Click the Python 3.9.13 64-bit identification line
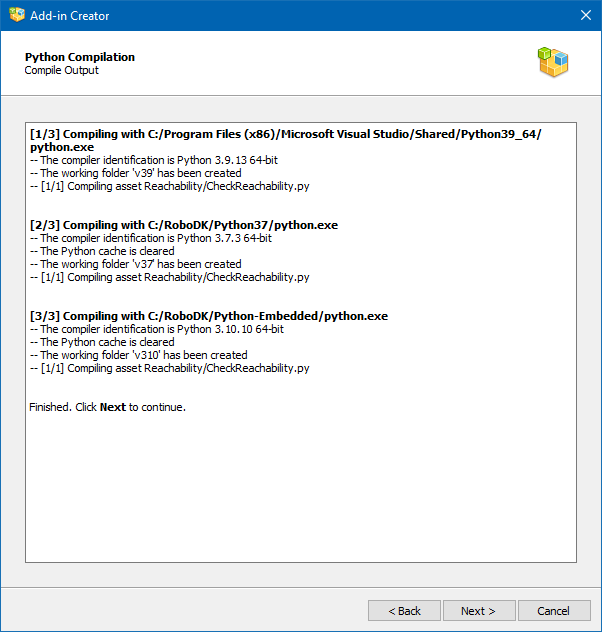The width and height of the screenshot is (602, 632). click(x=160, y=160)
